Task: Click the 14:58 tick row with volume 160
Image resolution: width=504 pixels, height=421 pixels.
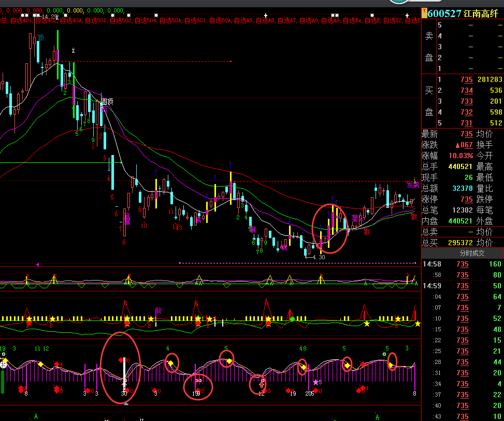Action: click(463, 264)
